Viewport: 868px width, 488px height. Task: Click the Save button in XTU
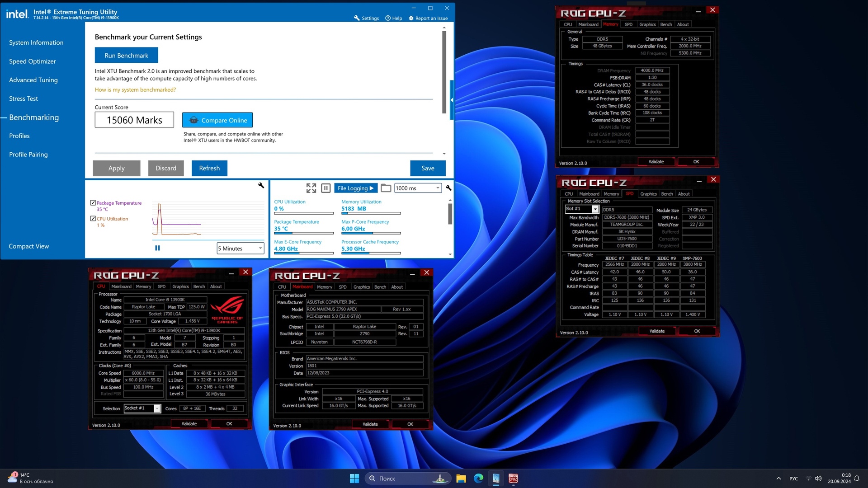pyautogui.click(x=428, y=168)
